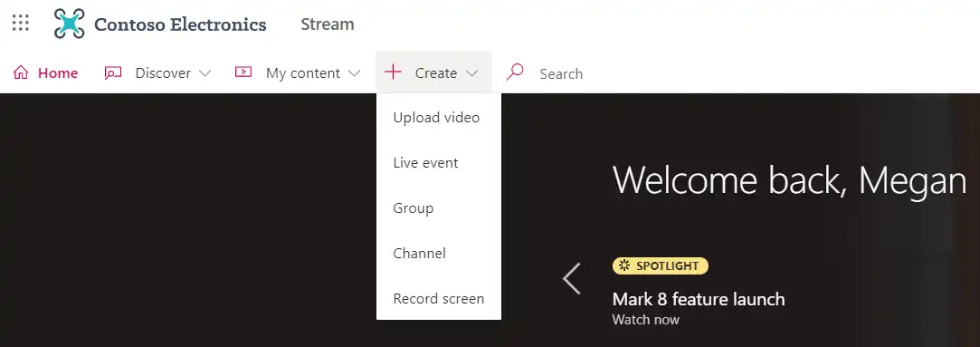Viewport: 980px width, 347px height.
Task: Select Upload video from Create menu
Action: click(439, 118)
